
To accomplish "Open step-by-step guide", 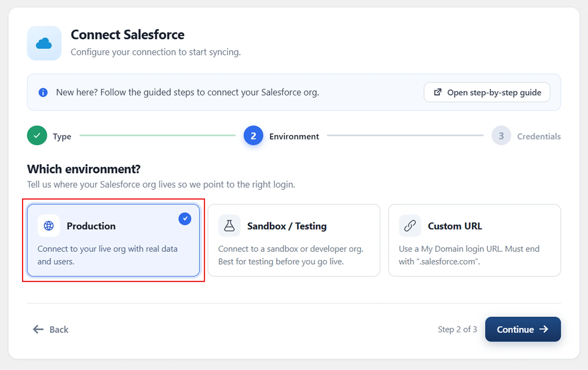I will tap(487, 92).
